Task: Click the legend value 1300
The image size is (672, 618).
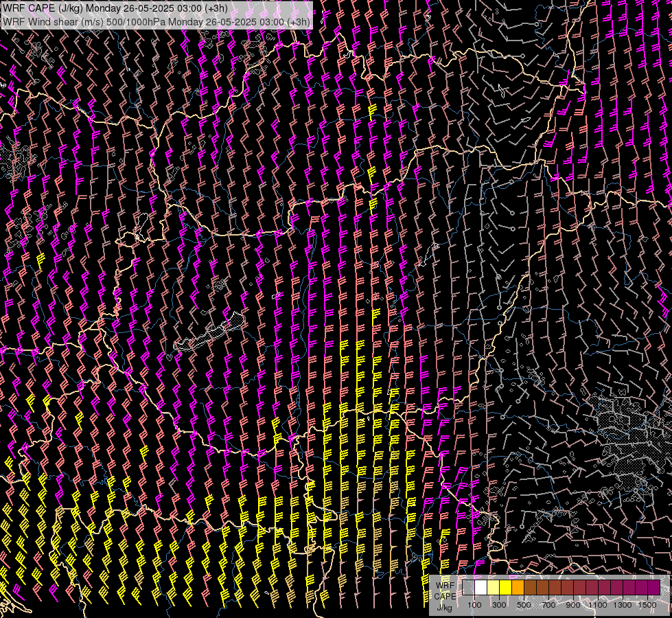Action: (623, 605)
